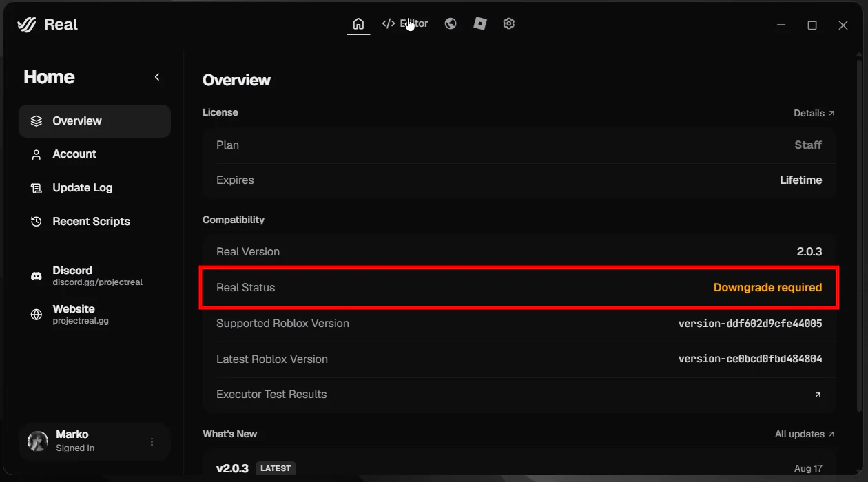Click supported version-ddf602d9cfe44005 text
The image size is (868, 482).
(750, 324)
